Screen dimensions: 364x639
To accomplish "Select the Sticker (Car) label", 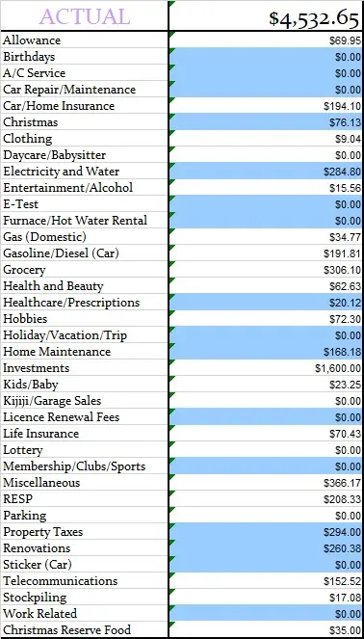I will [85, 564].
